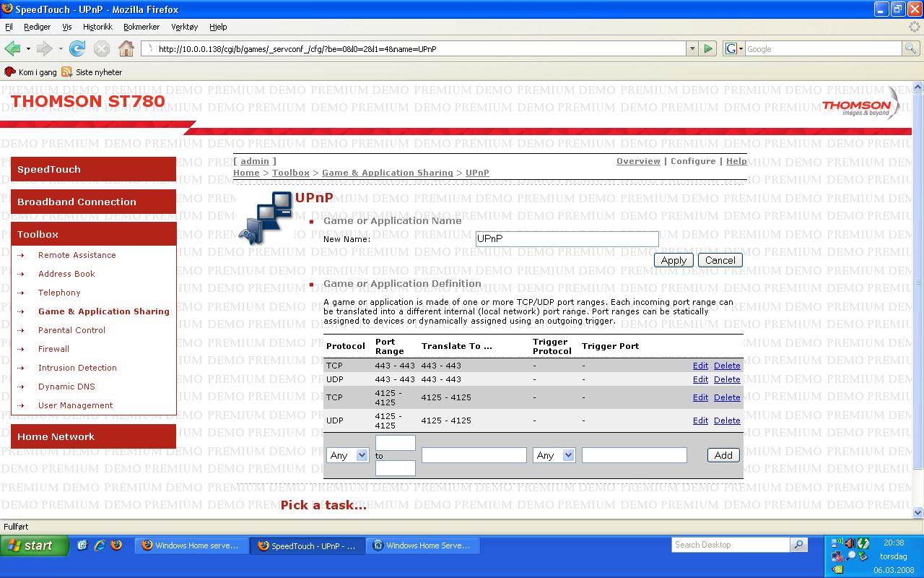Edit the TCP 4125 - 4125 row
The image size is (924, 578).
pyautogui.click(x=700, y=397)
